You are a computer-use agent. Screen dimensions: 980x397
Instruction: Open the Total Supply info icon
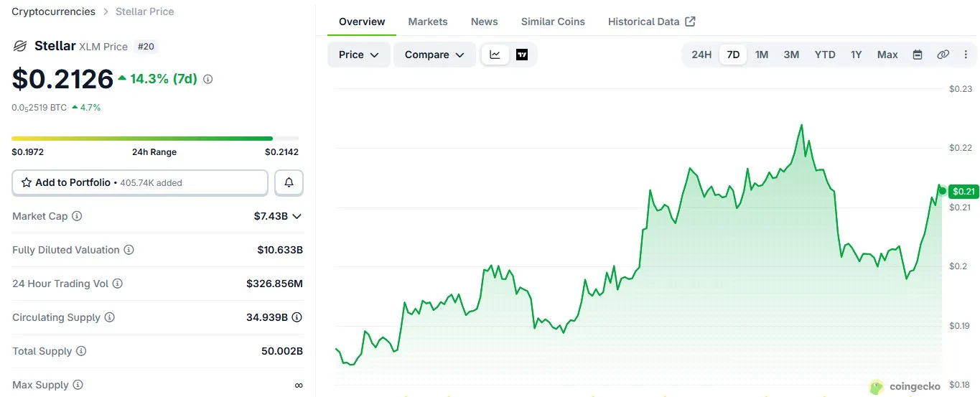point(81,351)
